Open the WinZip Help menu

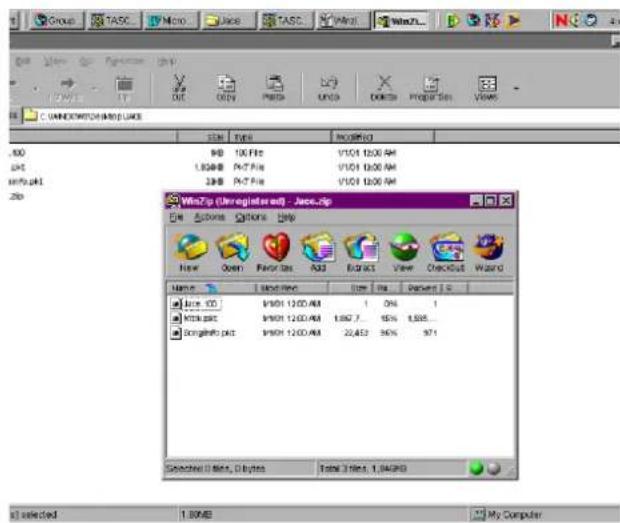[x=286, y=217]
